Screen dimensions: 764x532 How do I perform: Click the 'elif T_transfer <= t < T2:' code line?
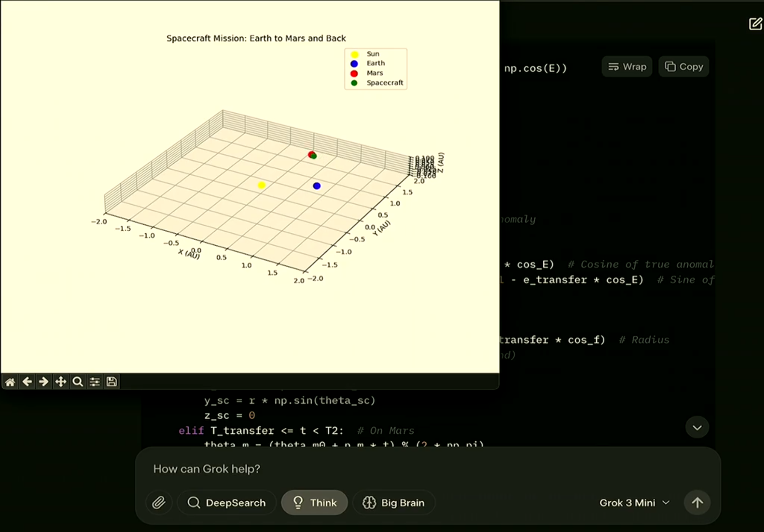pyautogui.click(x=261, y=431)
